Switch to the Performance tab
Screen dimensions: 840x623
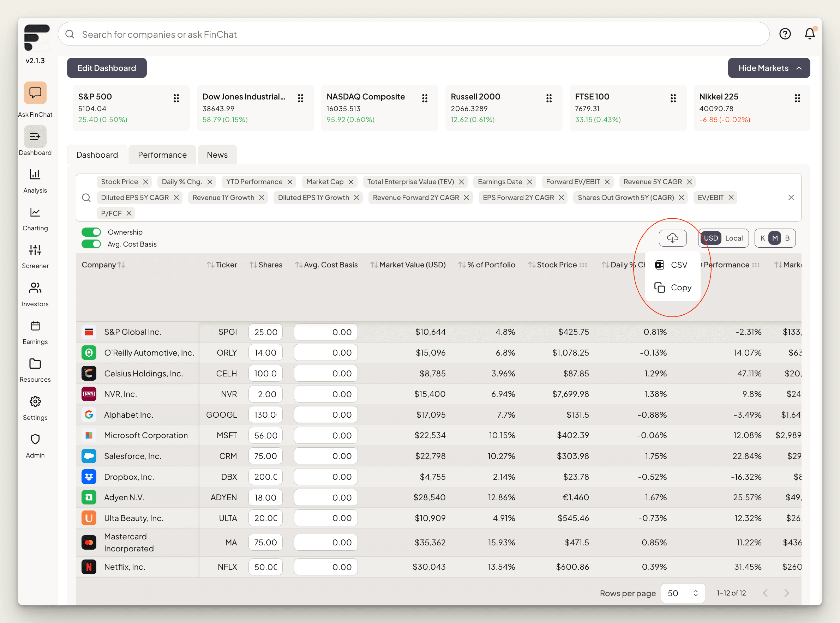point(162,155)
